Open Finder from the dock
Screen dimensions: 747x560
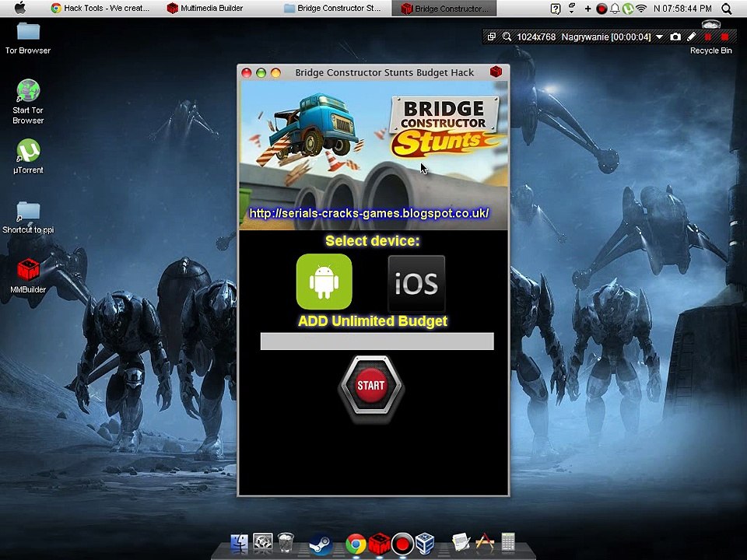point(239,543)
